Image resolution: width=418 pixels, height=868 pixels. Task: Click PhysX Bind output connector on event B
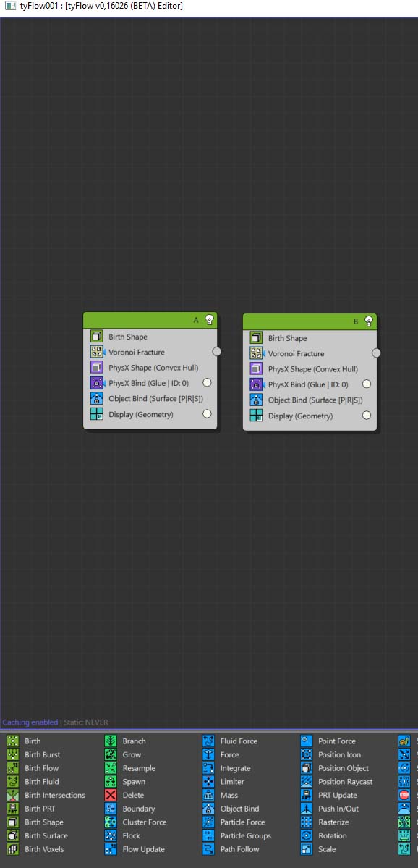click(367, 384)
